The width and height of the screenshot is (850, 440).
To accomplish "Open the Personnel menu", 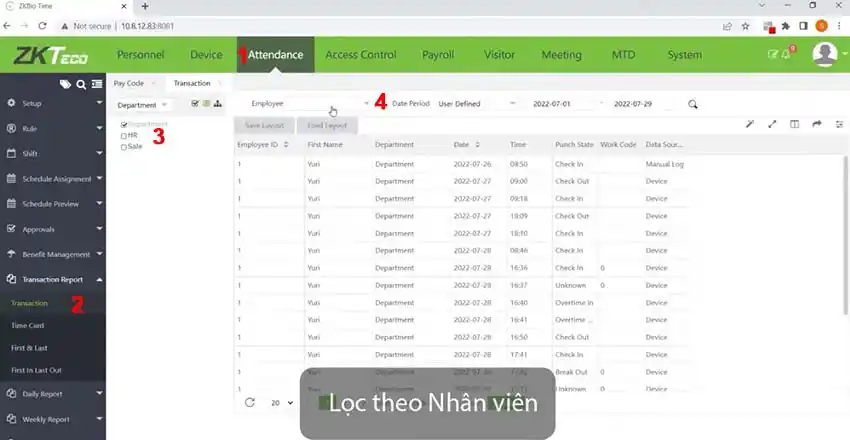I will point(140,55).
